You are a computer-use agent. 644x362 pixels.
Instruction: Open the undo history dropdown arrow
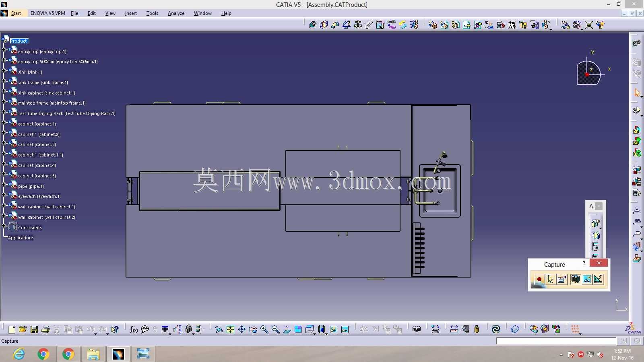(95, 334)
